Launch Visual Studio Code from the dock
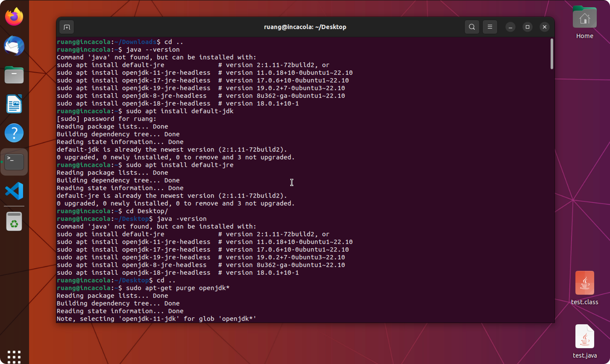This screenshot has width=610, height=364. [14, 191]
